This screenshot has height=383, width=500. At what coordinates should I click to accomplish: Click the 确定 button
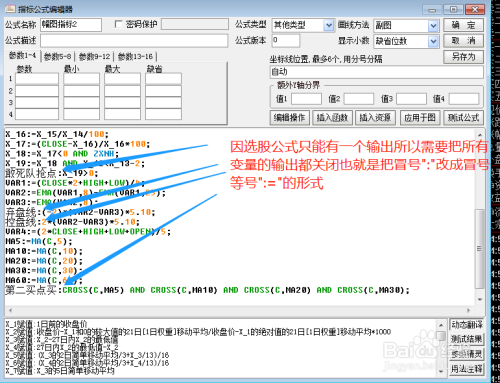[x=463, y=25]
